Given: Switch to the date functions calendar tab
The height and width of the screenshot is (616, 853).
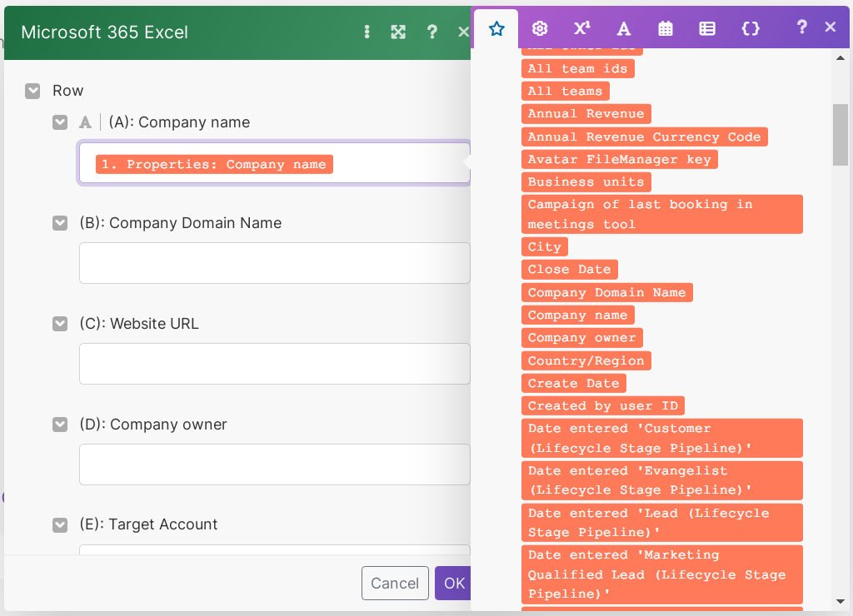Looking at the screenshot, I should point(666,28).
